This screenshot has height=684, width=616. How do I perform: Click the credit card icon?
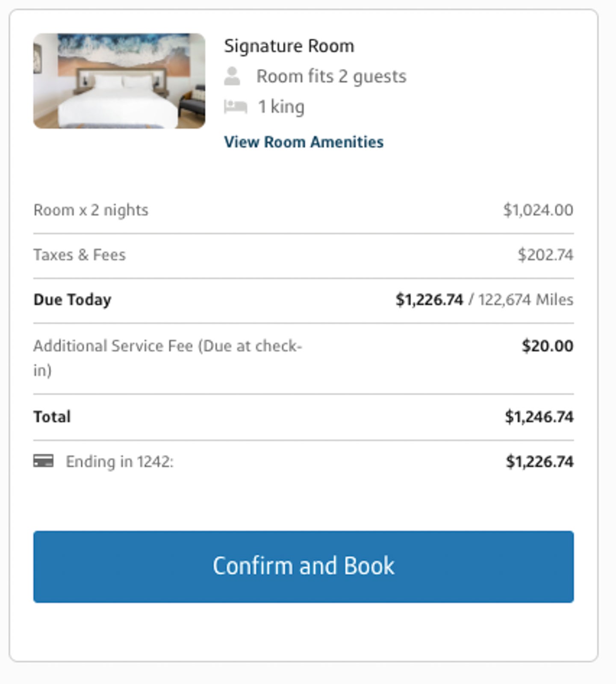tap(44, 461)
